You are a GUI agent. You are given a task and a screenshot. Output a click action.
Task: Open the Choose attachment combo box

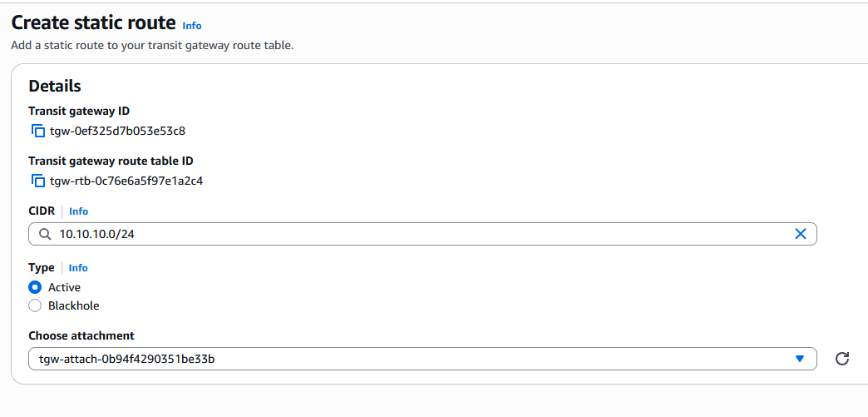(416, 359)
